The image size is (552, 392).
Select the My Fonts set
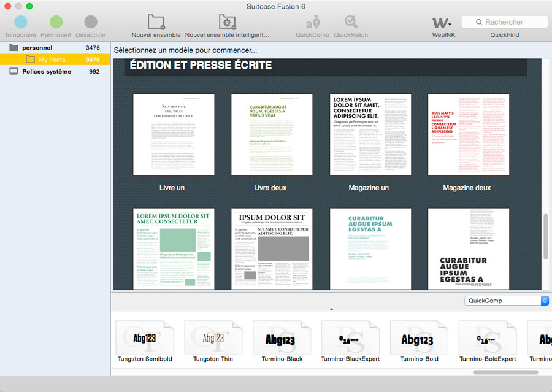tap(55, 60)
